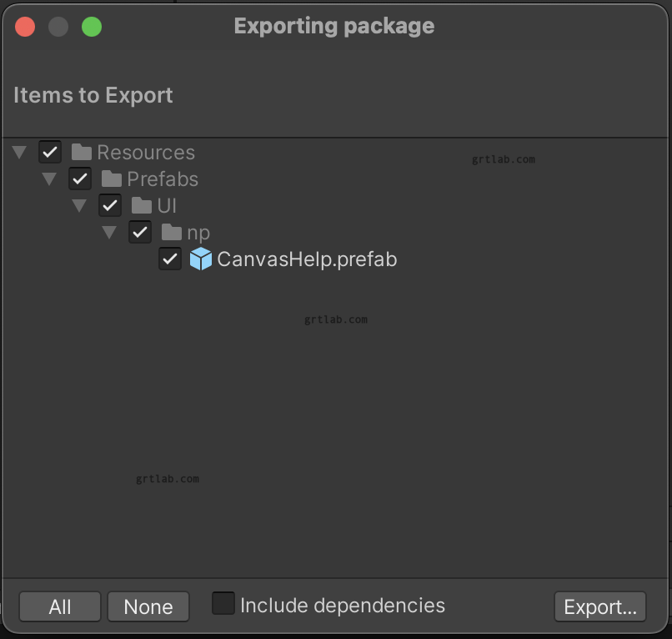Screen dimensions: 672x639
Task: Collapse the Resources tree node
Action: [x=19, y=152]
